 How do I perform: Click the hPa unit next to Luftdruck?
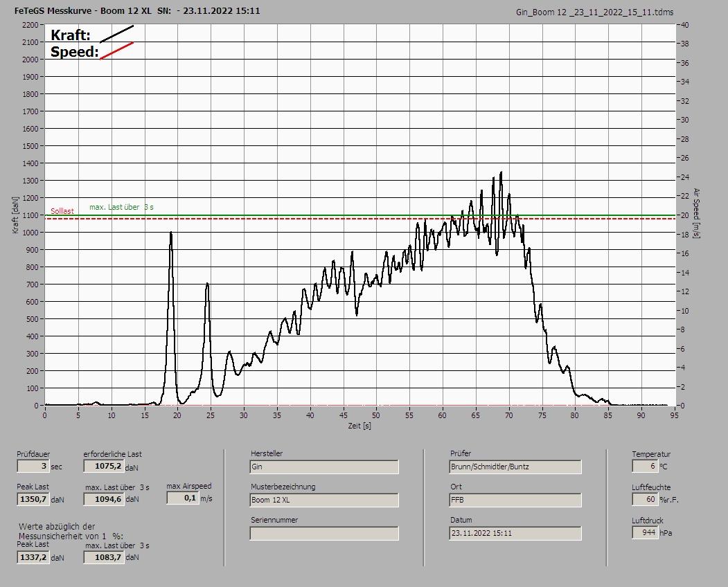(666, 533)
